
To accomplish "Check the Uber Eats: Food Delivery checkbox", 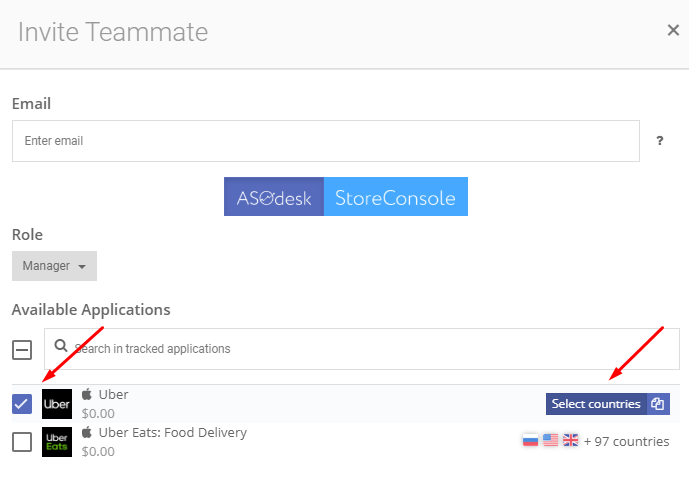I will pyautogui.click(x=22, y=442).
